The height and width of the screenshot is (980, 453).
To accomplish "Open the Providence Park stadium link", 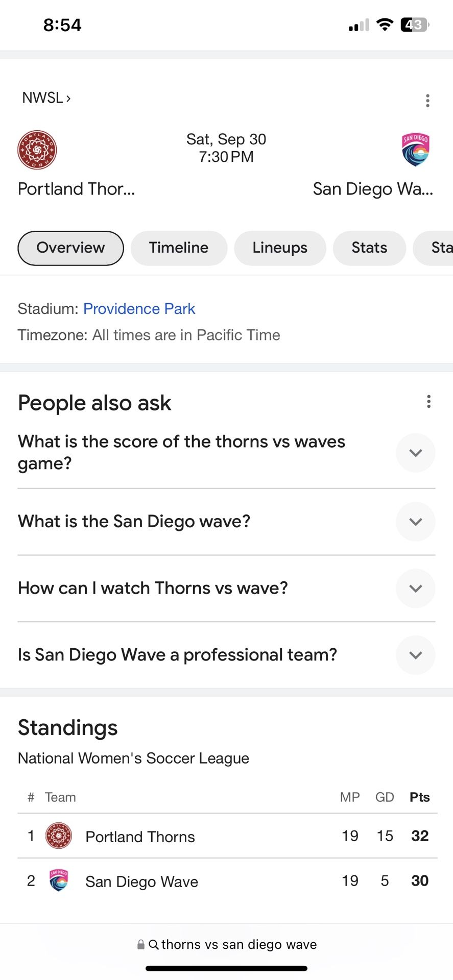I will pos(139,309).
